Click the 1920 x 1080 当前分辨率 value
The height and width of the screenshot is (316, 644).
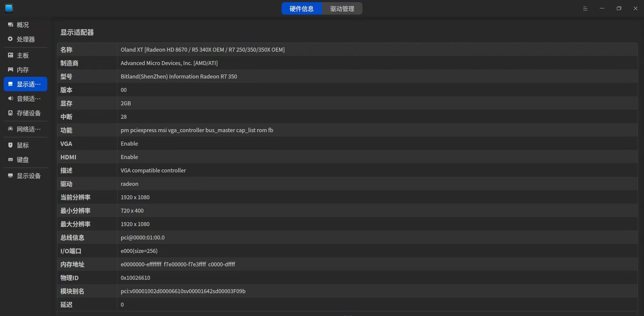135,197
